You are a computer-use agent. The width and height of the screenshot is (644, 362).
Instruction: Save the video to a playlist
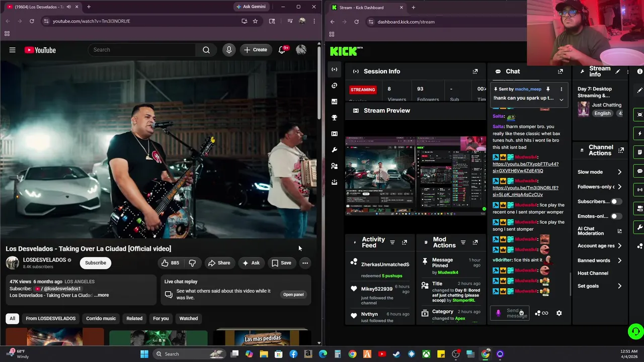[281, 263]
